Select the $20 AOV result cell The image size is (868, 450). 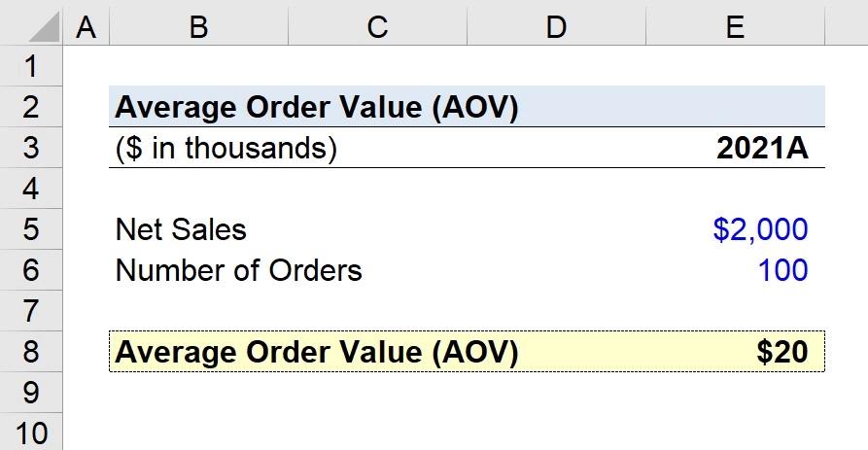click(782, 352)
